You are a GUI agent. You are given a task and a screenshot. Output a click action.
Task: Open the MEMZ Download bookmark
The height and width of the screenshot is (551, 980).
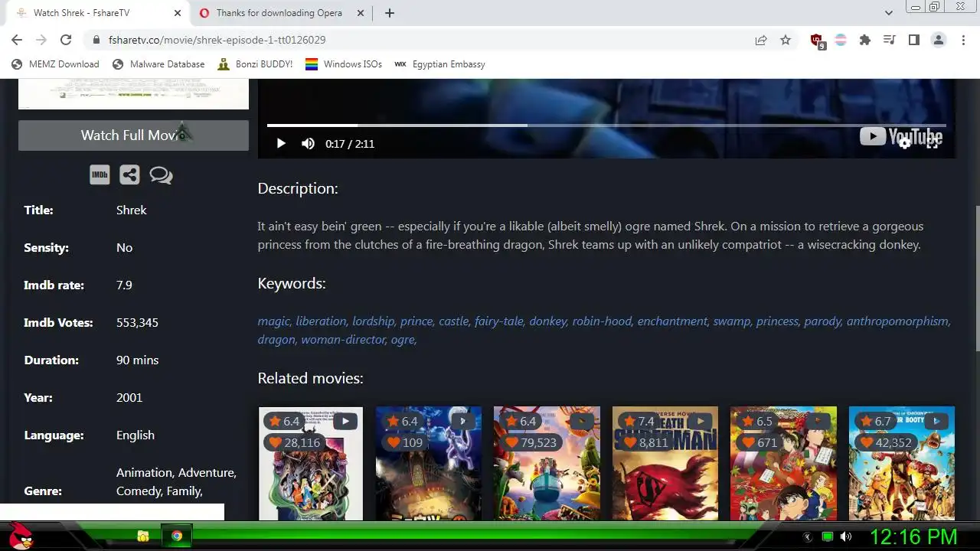point(55,64)
